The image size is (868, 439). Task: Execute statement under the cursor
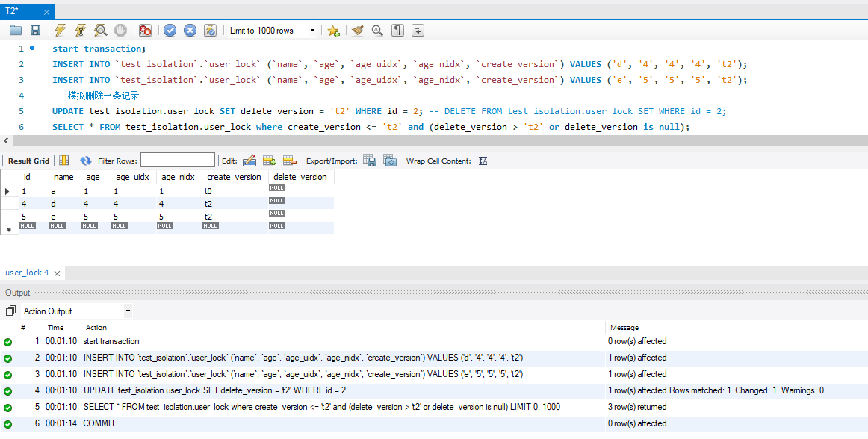[x=81, y=31]
